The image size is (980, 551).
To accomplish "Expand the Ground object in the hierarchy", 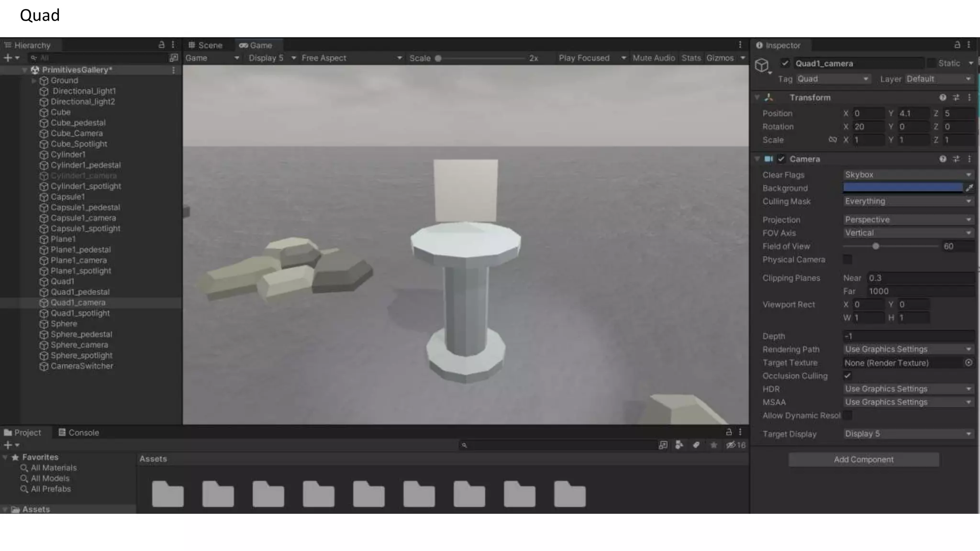I will pos(34,80).
